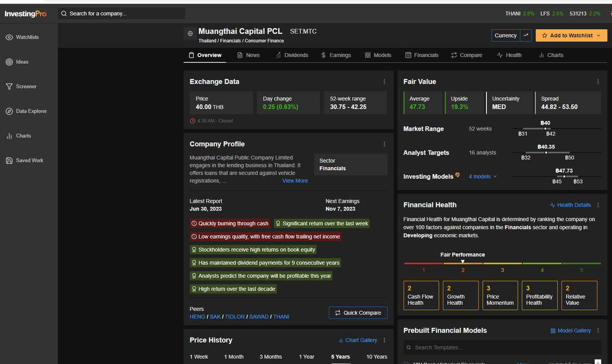Select 10 Years price history range
Viewport: 612px width, 364px height.
pos(377,357)
